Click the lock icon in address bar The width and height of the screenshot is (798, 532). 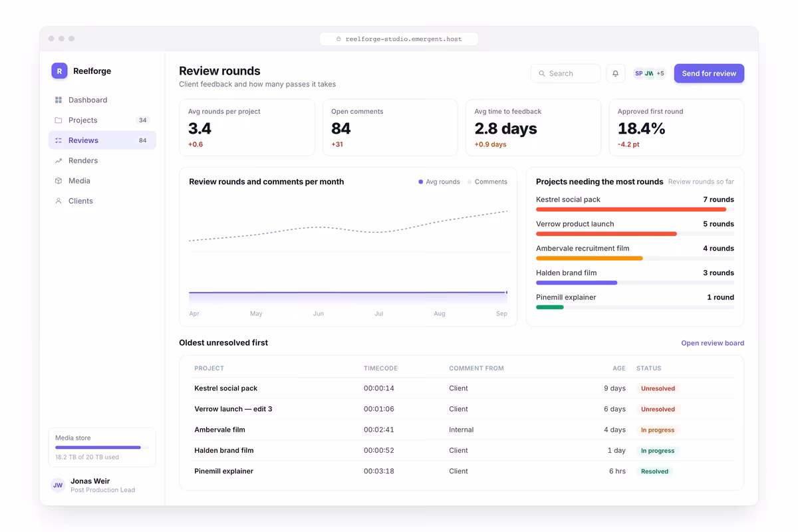[338, 39]
